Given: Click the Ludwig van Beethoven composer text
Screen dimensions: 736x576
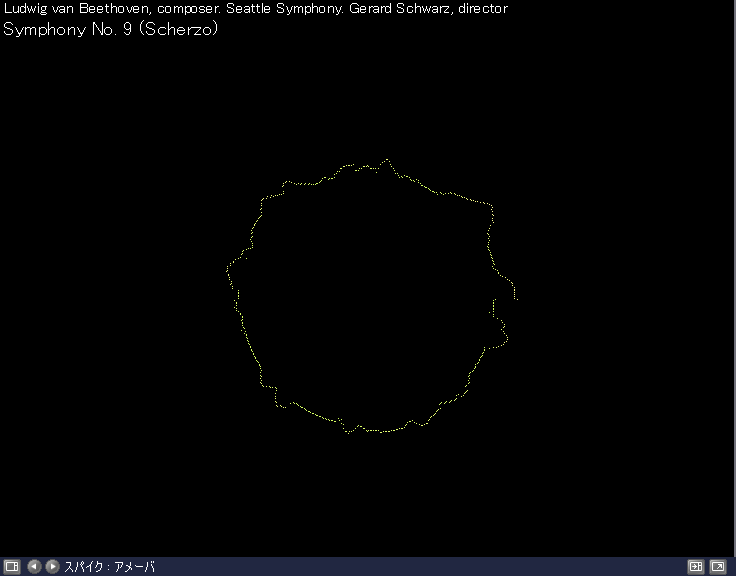Looking at the screenshot, I should [77, 8].
